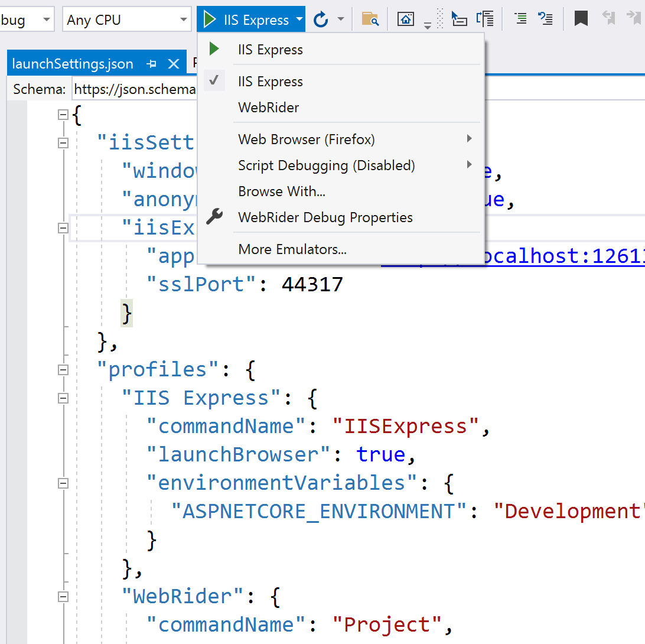Unpin the launchSettings.json tab

coord(152,63)
